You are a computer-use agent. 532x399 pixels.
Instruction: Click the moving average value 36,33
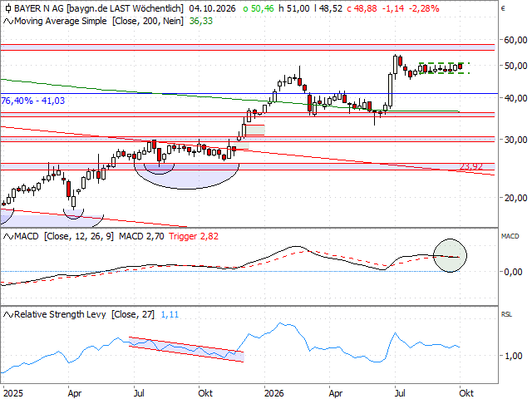tap(201, 22)
